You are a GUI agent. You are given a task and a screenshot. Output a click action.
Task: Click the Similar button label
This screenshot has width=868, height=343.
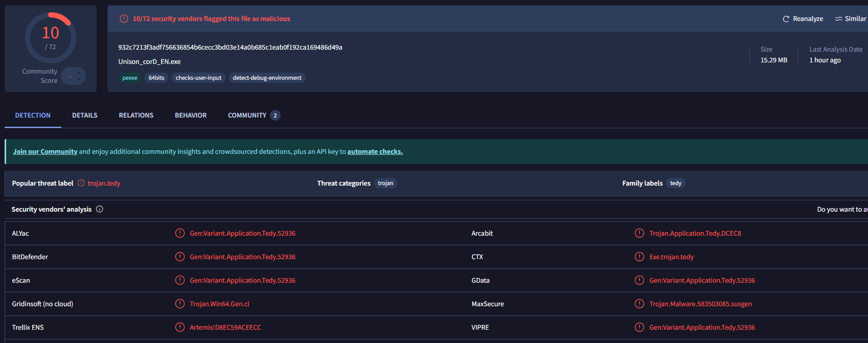pyautogui.click(x=856, y=19)
